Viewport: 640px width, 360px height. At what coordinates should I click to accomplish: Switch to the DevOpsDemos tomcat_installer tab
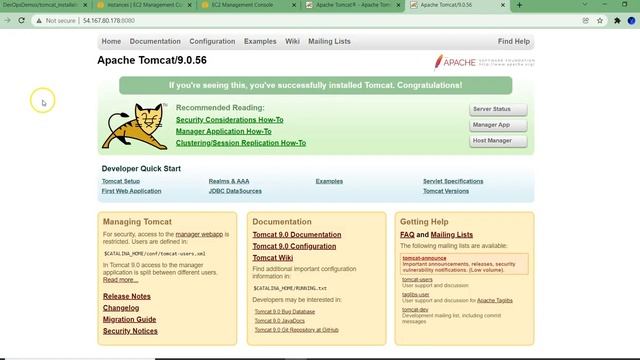pos(45,5)
